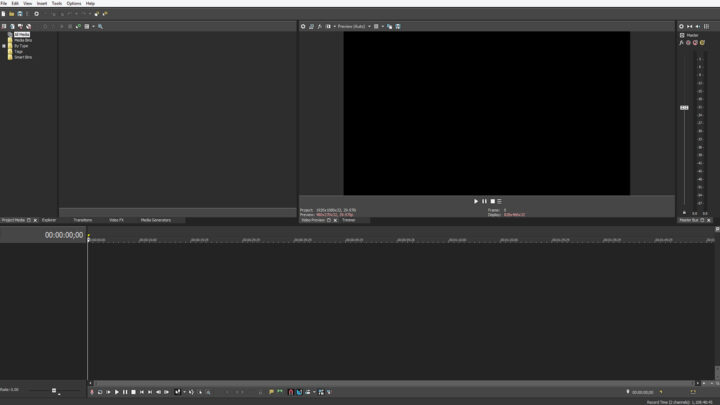
Task: Switch to the Video FX tab
Action: tap(116, 220)
